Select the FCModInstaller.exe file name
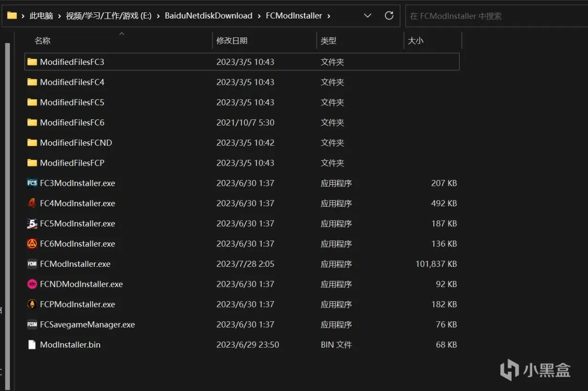Image resolution: width=588 pixels, height=391 pixels. click(x=75, y=264)
